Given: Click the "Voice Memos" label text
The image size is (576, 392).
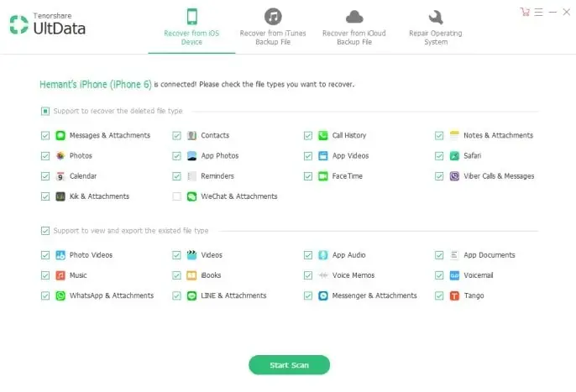Looking at the screenshot, I should pos(353,275).
